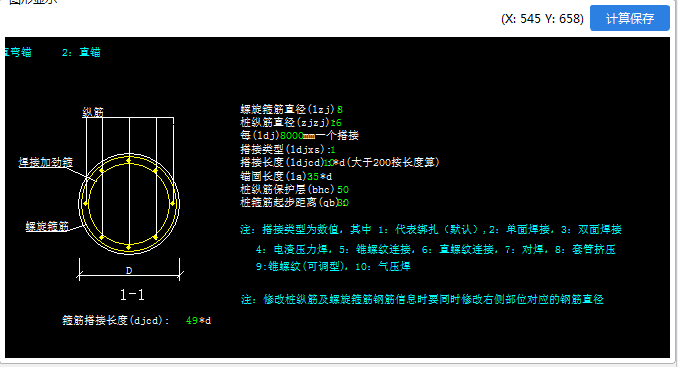
Task: Select the 桩纵筋直径(zjzj) label
Action: [285, 123]
